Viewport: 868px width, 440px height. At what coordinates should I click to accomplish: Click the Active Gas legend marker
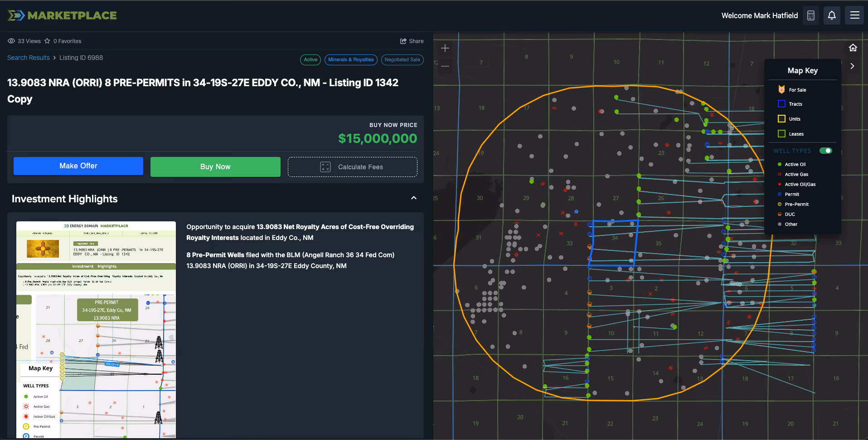click(x=780, y=174)
